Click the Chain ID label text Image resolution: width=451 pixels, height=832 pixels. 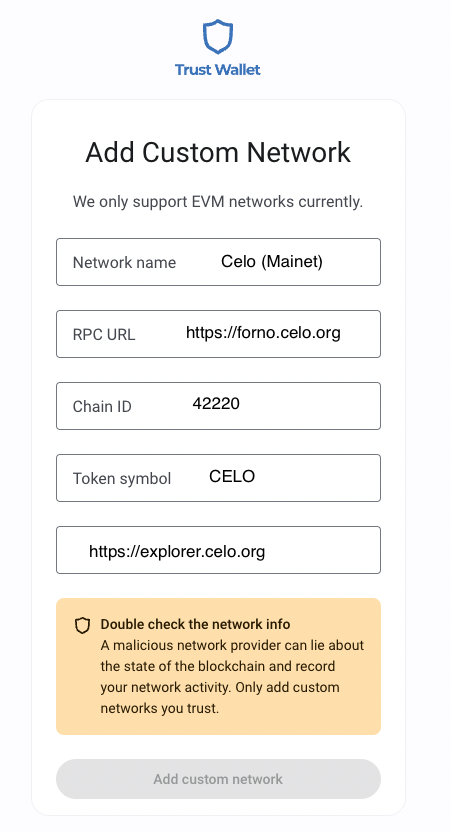tap(102, 407)
